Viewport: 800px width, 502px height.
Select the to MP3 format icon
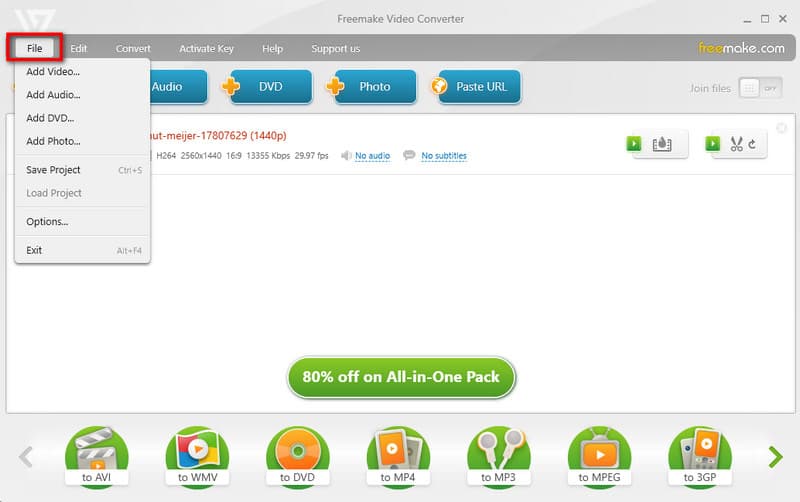[498, 457]
